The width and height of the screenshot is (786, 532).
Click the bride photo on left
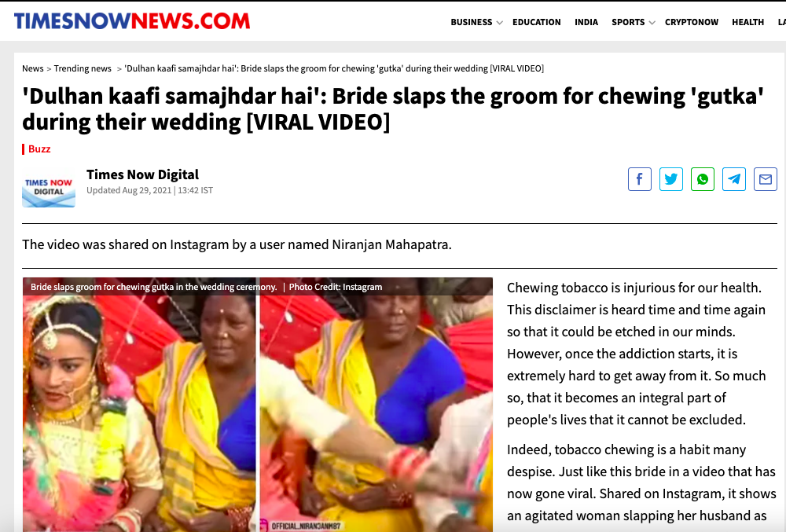coord(139,405)
